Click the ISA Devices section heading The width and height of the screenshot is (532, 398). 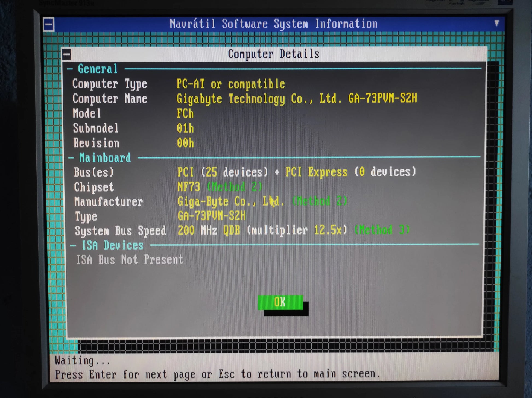[113, 245]
